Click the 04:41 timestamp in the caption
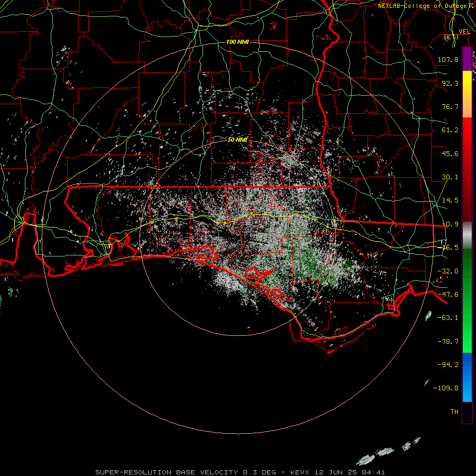Screen dimensions: 476x476 pos(373,472)
